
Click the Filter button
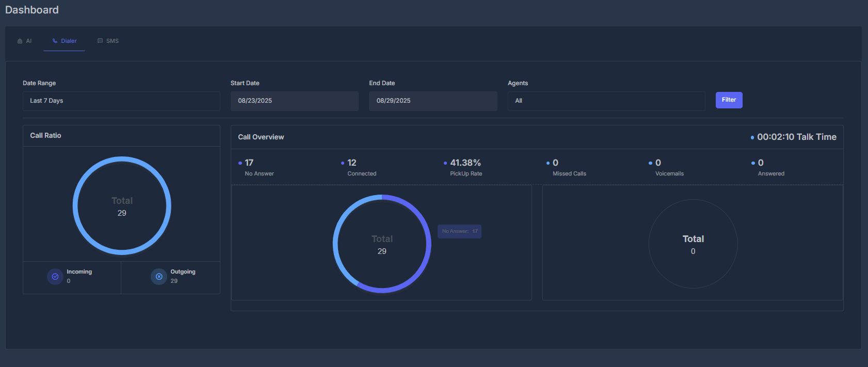[729, 100]
